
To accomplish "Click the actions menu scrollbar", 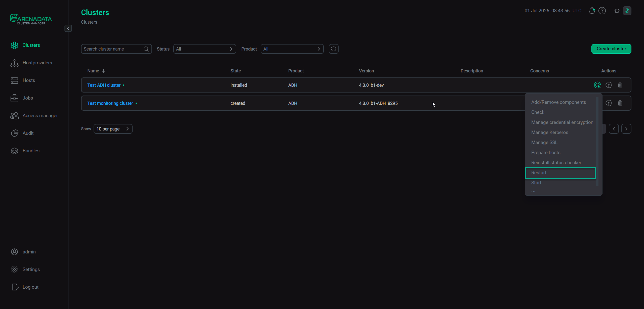I will (x=597, y=142).
